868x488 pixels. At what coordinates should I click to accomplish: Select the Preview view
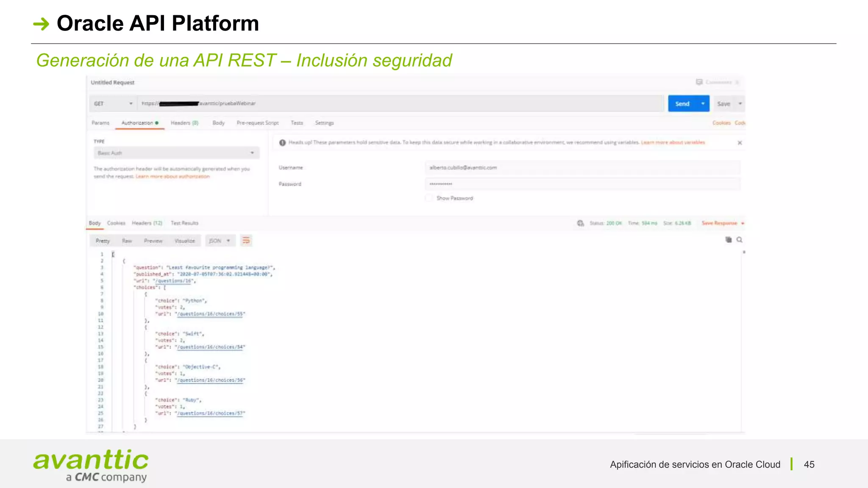[153, 241]
